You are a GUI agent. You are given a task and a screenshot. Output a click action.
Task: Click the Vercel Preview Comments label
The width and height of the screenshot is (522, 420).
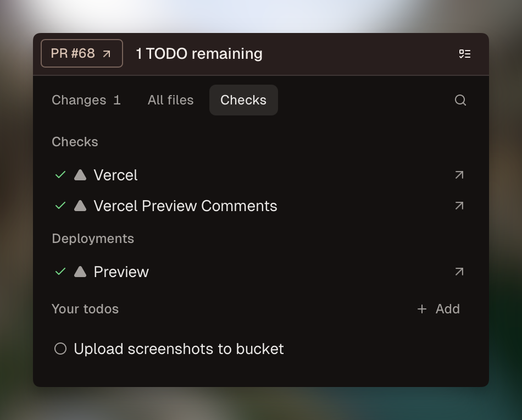(185, 206)
